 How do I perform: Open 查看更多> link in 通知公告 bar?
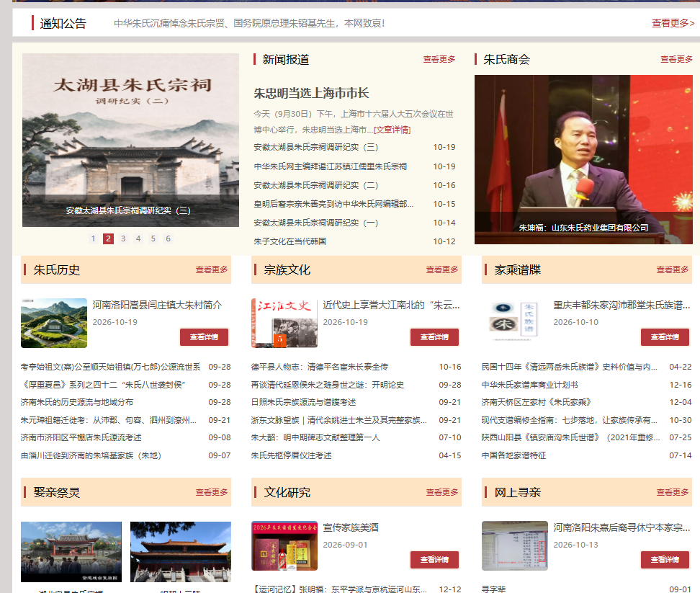[x=673, y=23]
